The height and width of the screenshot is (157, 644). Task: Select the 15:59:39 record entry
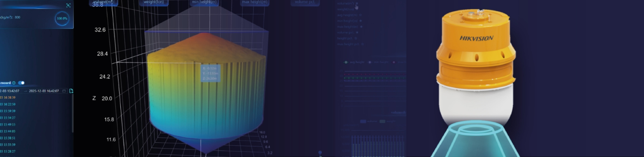(x=8, y=111)
